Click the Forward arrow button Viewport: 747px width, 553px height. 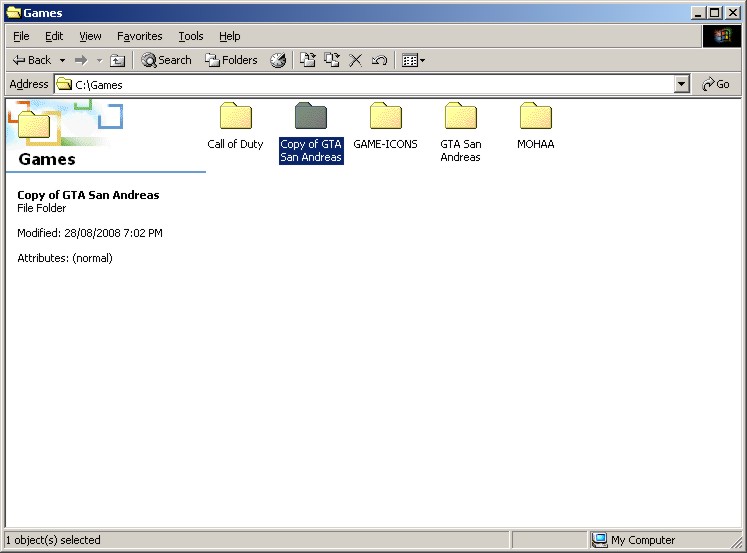(x=81, y=60)
